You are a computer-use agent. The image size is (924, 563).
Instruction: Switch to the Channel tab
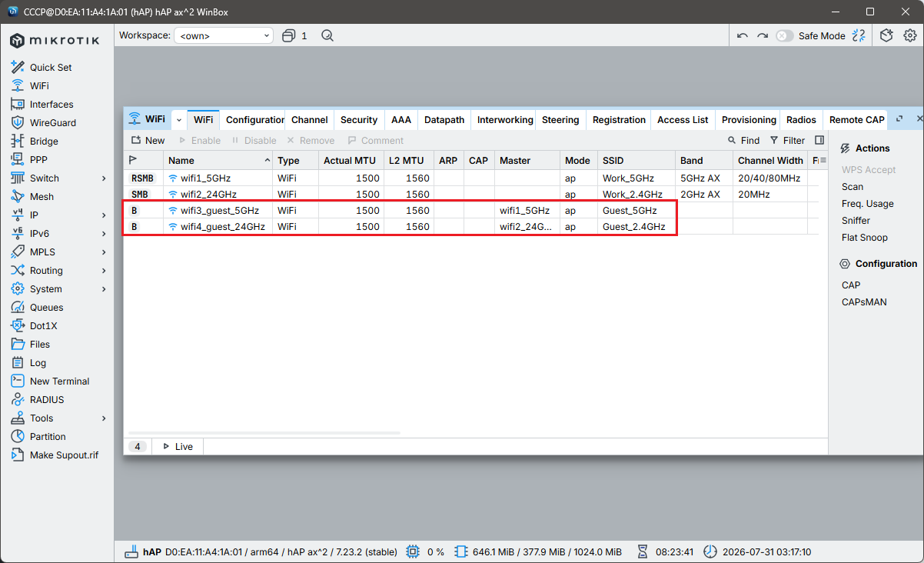310,119
